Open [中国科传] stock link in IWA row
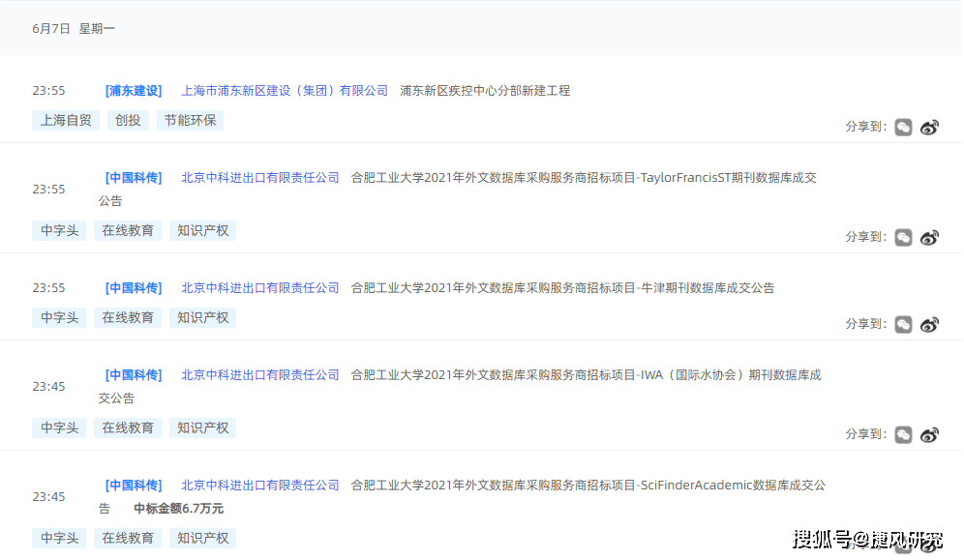Screen dimensions: 964x560 click(x=134, y=375)
